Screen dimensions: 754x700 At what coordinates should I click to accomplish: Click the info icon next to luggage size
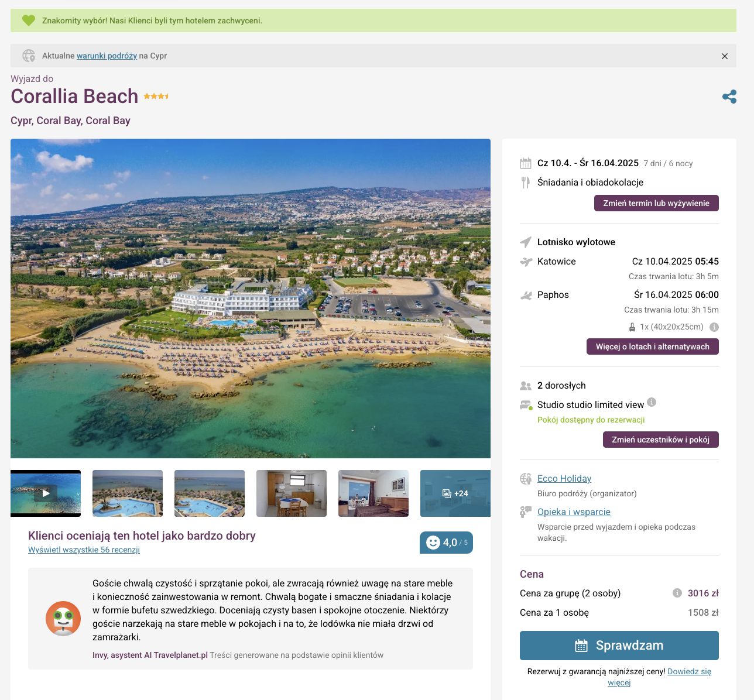tap(714, 327)
